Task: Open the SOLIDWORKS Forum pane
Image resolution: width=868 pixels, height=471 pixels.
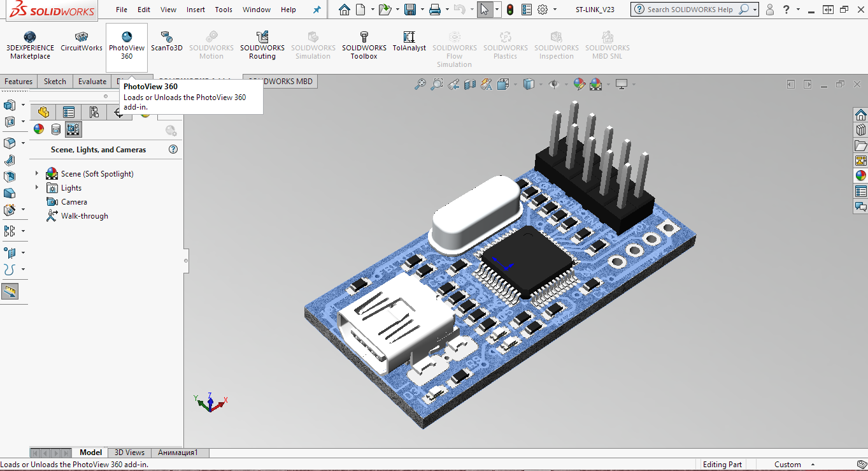Action: 861,207
